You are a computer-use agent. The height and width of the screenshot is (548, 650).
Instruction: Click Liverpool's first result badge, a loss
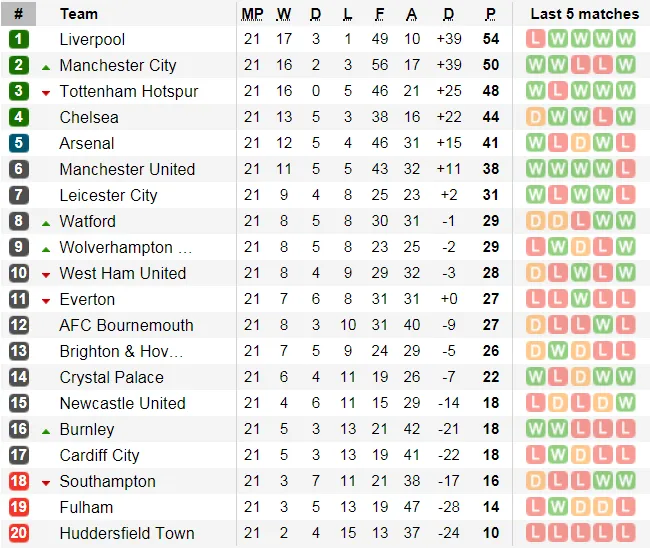click(535, 39)
